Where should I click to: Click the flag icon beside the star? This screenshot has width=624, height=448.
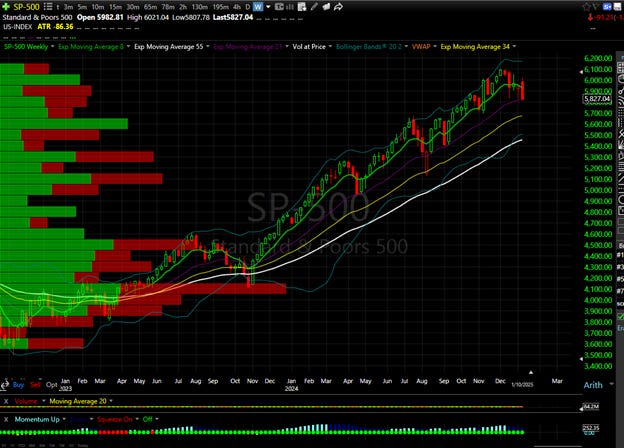point(596,7)
